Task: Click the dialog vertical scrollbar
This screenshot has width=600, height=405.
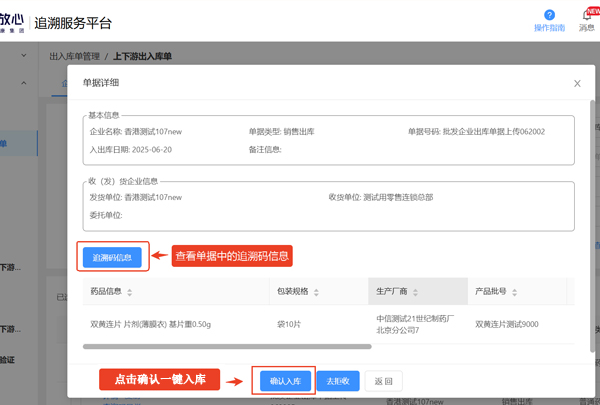Action: coord(592,226)
